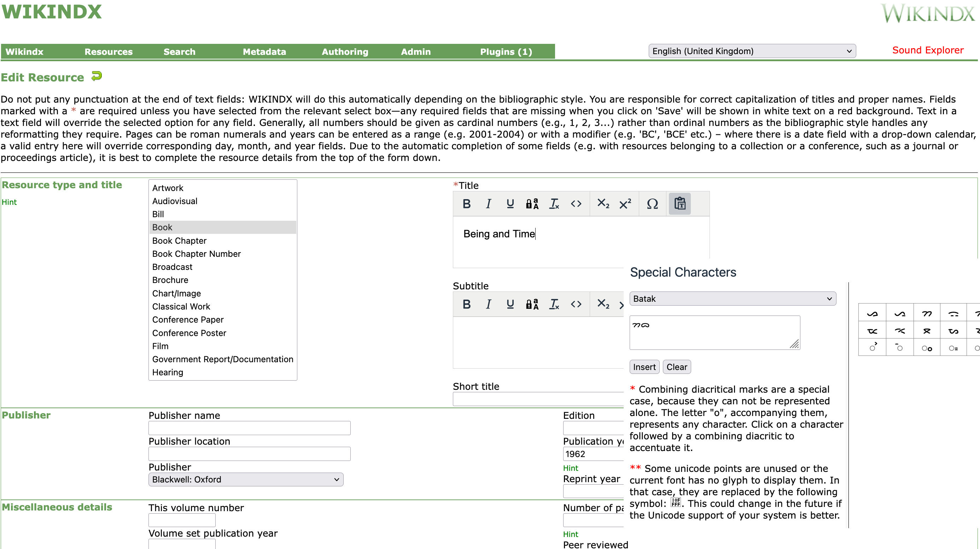This screenshot has height=549, width=980.
Task: Click paste as text icon in Title toolbar
Action: 680,204
